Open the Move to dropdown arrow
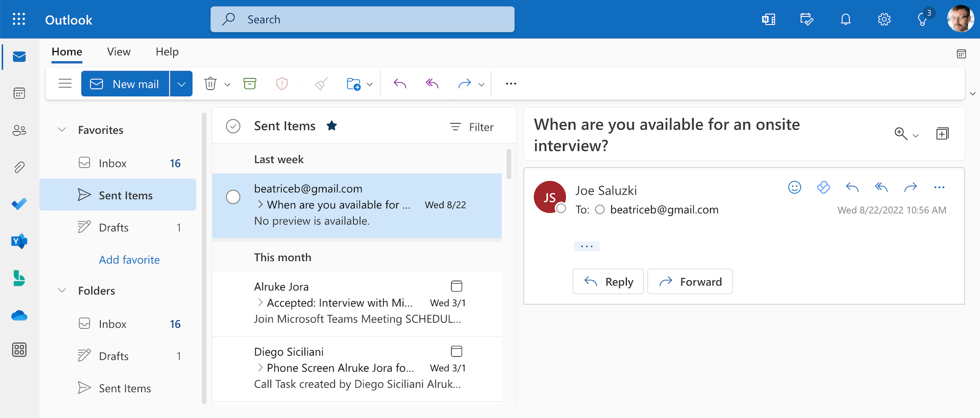This screenshot has height=418, width=980. [x=370, y=85]
